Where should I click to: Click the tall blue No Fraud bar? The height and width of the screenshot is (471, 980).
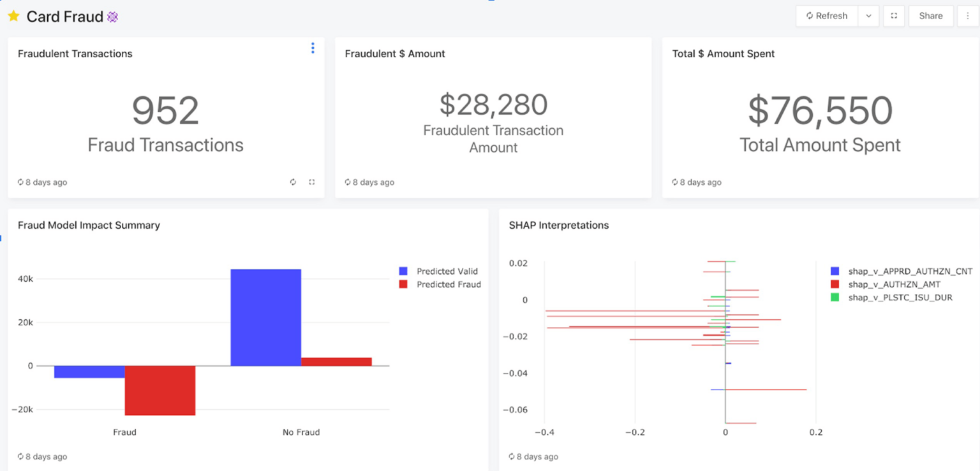(265, 317)
